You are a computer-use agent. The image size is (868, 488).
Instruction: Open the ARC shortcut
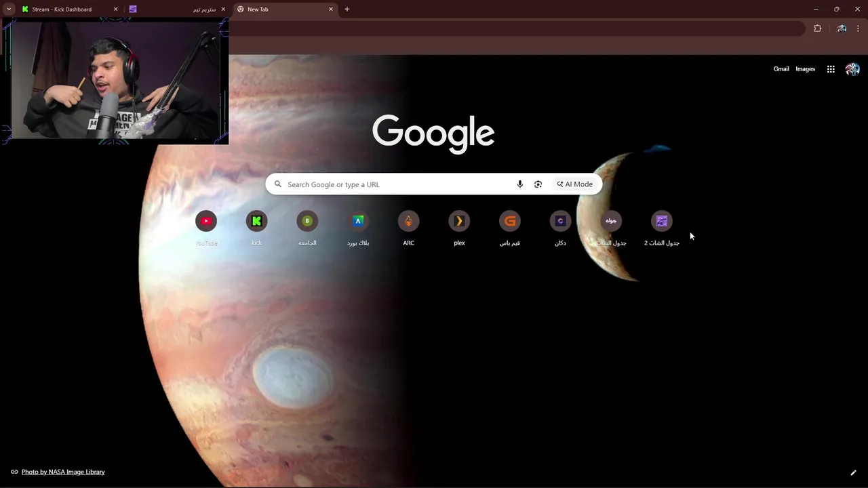pos(408,228)
